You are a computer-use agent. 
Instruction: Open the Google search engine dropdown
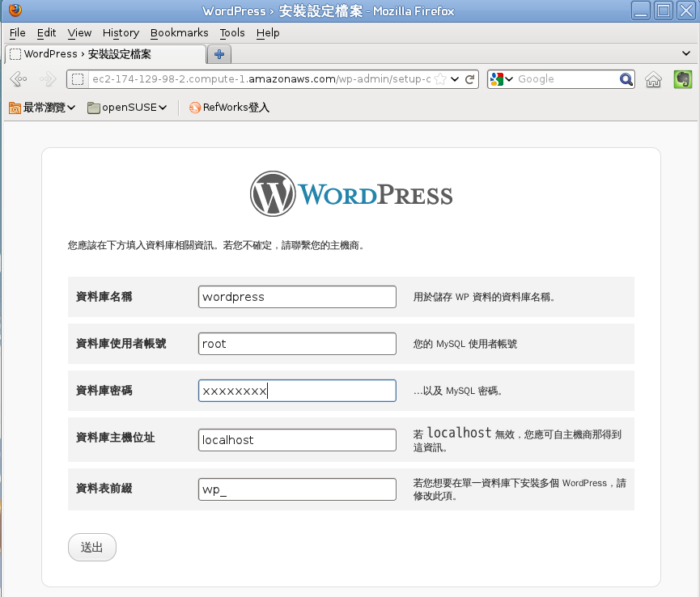[502, 79]
